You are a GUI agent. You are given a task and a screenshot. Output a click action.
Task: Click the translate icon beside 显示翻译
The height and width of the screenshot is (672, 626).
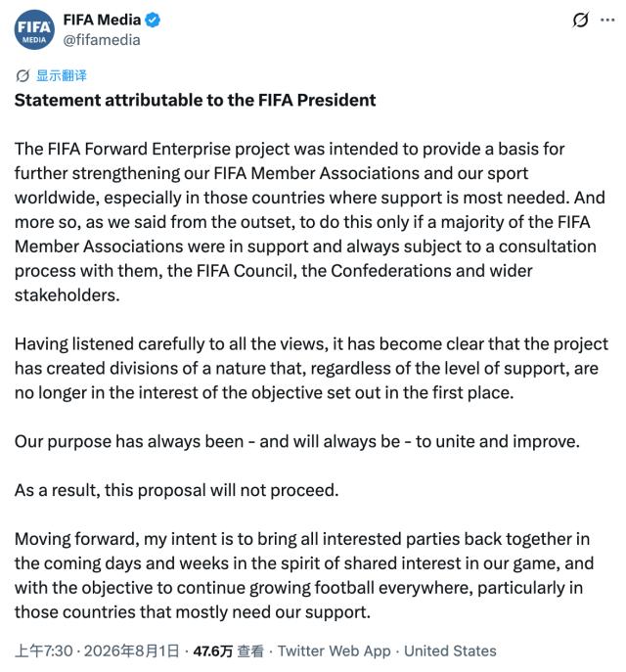click(x=22, y=76)
